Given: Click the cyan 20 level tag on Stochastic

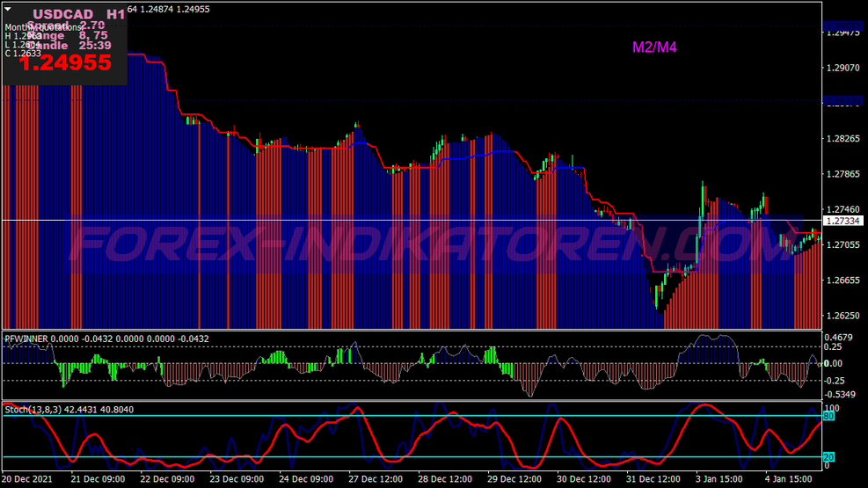Looking at the screenshot, I should 828,457.
